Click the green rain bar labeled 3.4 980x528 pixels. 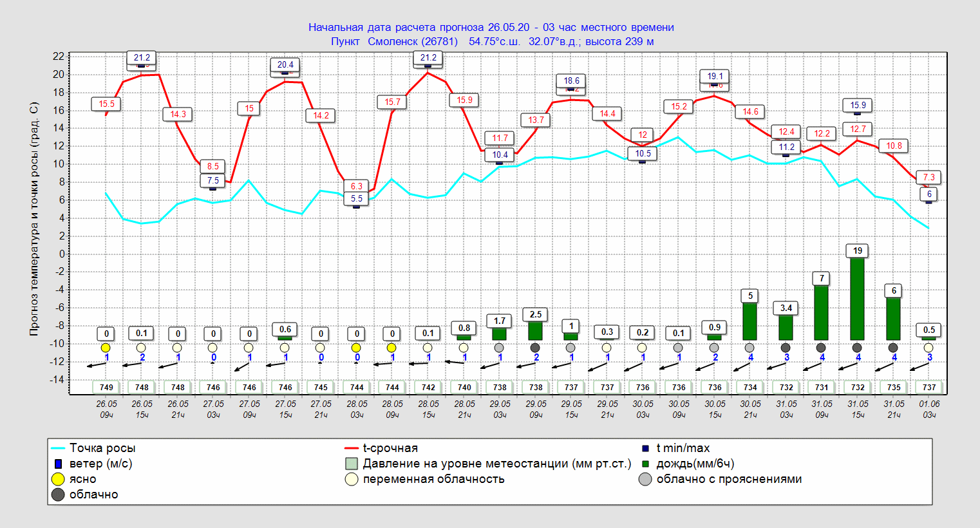pyautogui.click(x=786, y=327)
